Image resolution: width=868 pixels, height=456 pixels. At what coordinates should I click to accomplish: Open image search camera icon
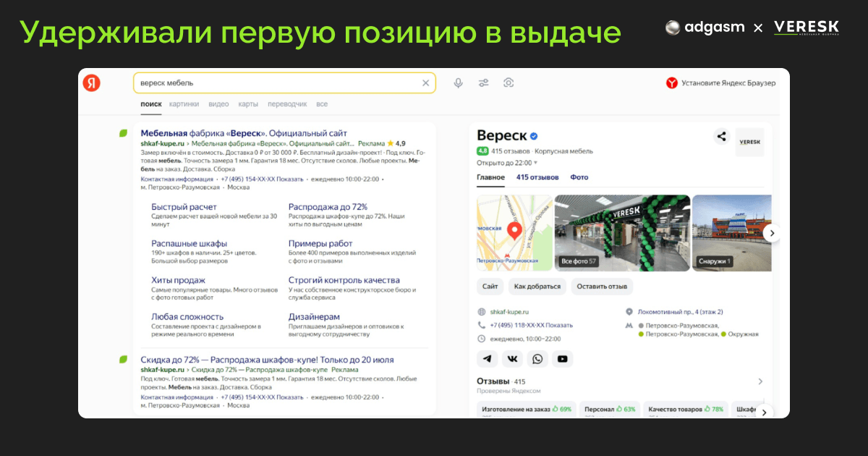pos(509,83)
